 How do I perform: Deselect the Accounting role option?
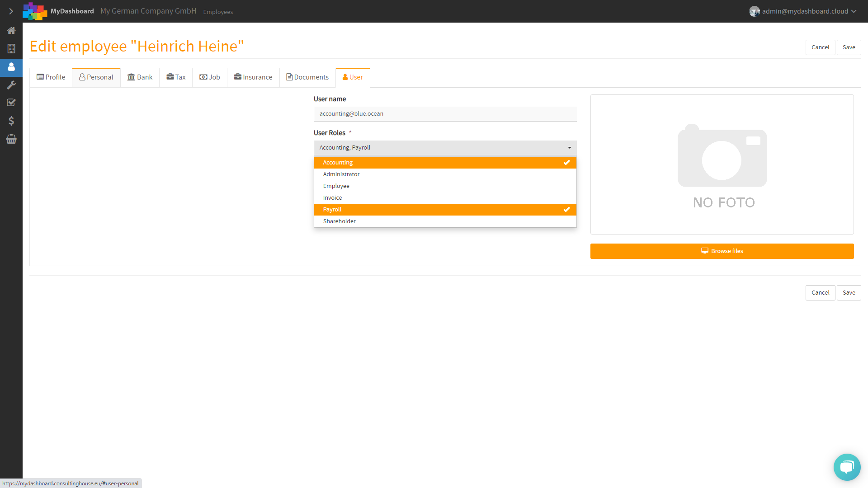click(x=445, y=163)
